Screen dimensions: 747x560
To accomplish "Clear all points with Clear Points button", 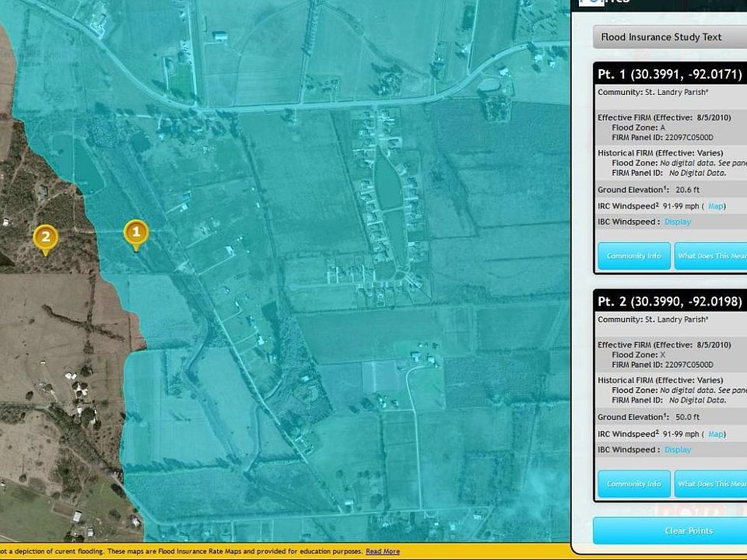I will pos(670,530).
